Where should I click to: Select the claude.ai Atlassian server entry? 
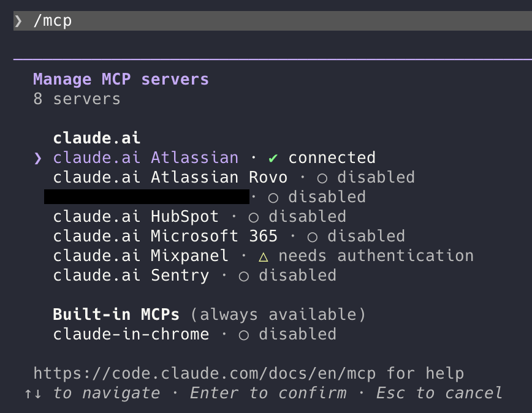(x=146, y=158)
